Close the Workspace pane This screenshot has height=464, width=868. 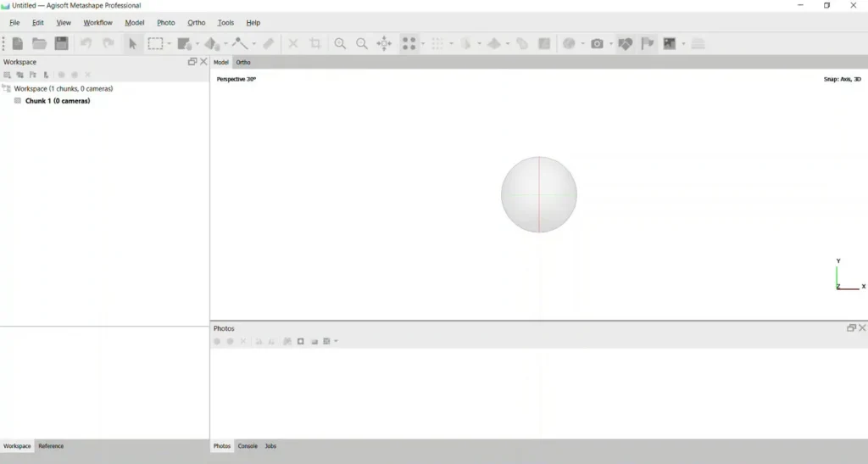[203, 61]
